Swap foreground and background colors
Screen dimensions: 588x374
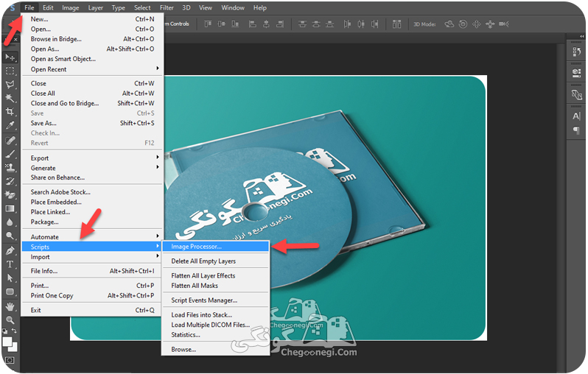click(x=14, y=331)
